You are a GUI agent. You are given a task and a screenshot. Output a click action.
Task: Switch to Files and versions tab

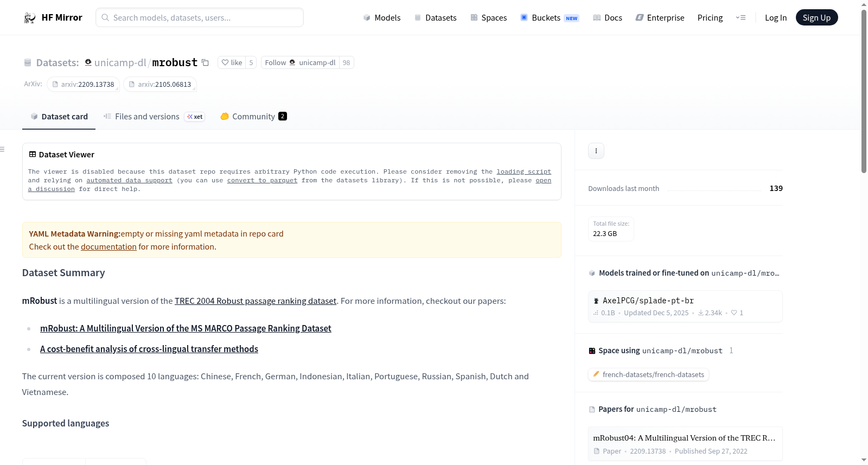pyautogui.click(x=154, y=117)
